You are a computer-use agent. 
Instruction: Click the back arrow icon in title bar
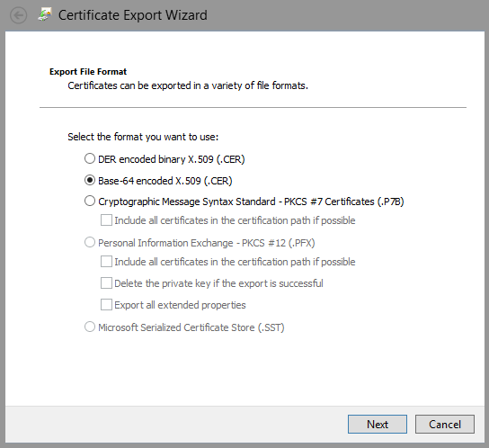coord(18,15)
